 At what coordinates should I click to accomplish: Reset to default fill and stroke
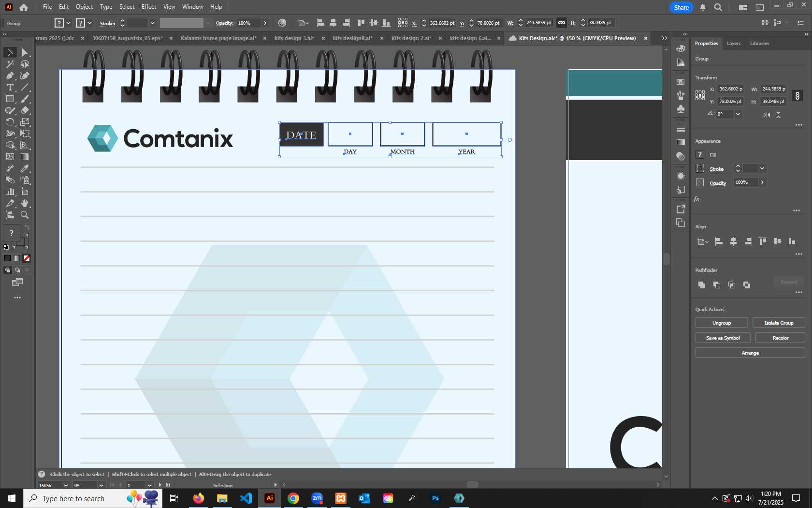(x=6, y=247)
